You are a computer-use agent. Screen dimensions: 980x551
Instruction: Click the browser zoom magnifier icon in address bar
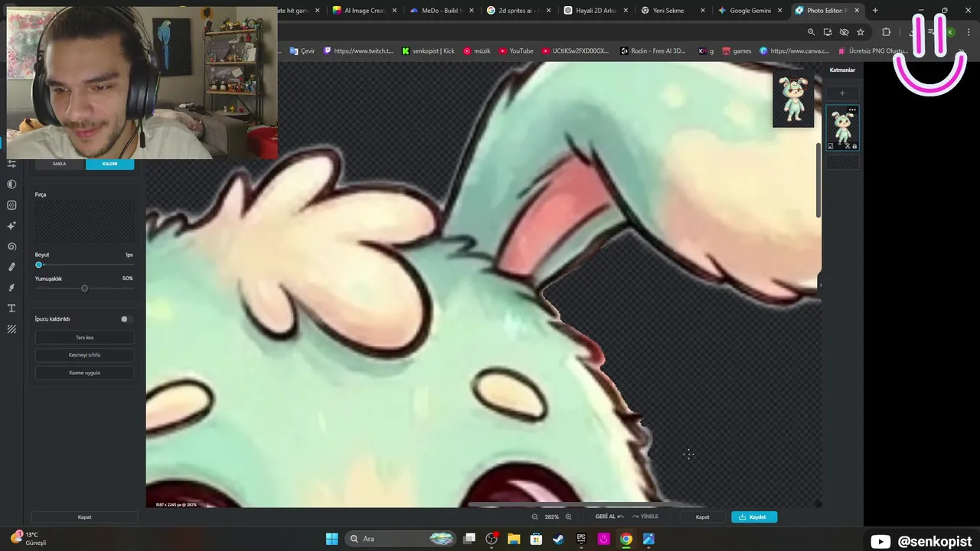(x=812, y=32)
